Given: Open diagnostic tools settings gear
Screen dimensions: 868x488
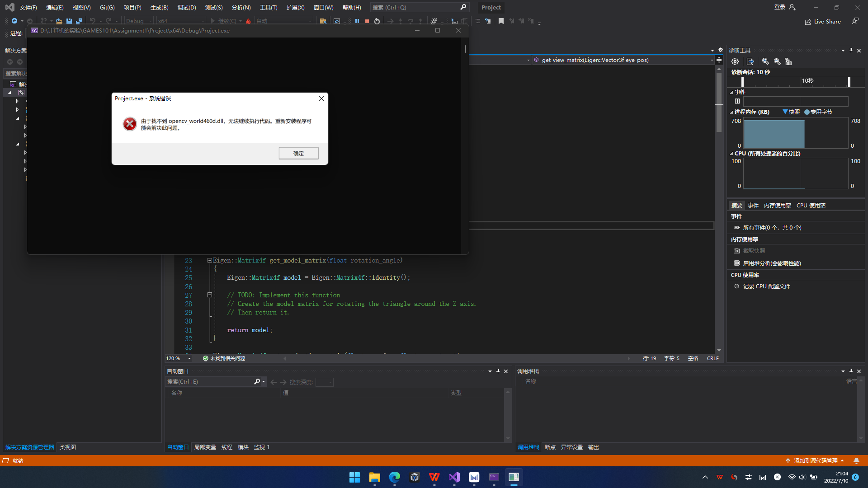Looking at the screenshot, I should [735, 61].
